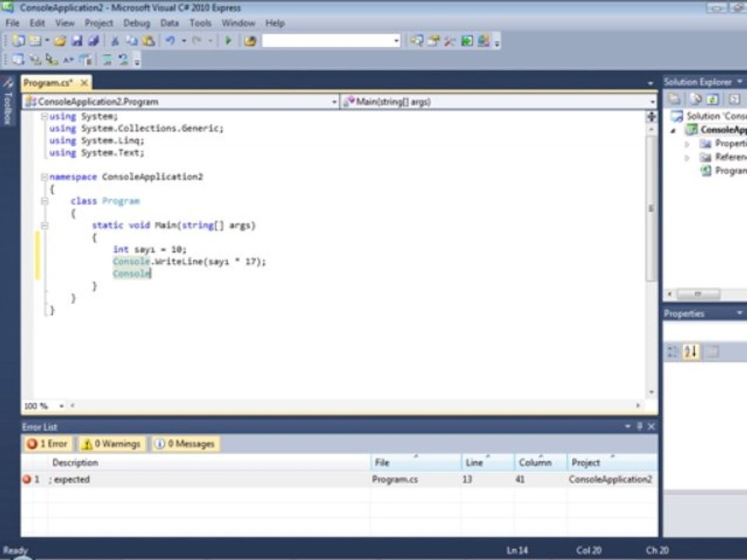Open the collapsed Toolbox side tab

pyautogui.click(x=8, y=103)
